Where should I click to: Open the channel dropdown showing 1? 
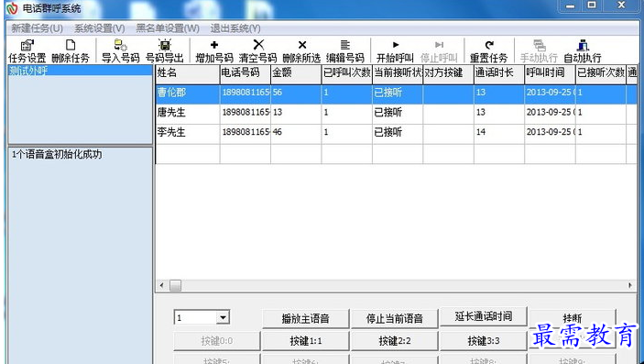pyautogui.click(x=223, y=317)
